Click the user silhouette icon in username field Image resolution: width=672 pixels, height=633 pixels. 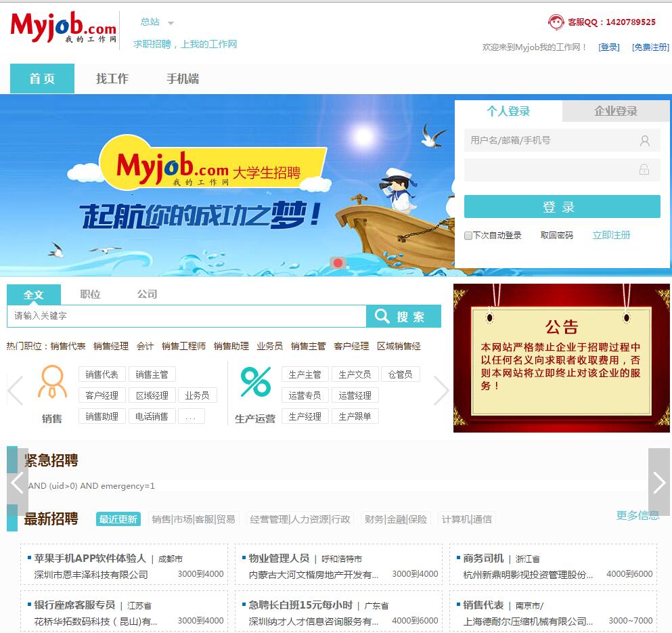pos(644,141)
